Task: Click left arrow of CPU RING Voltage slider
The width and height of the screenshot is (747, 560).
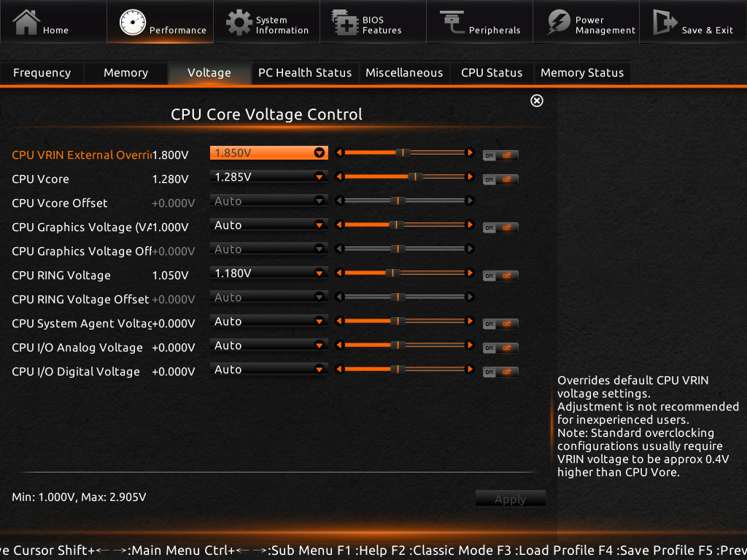Action: [338, 273]
